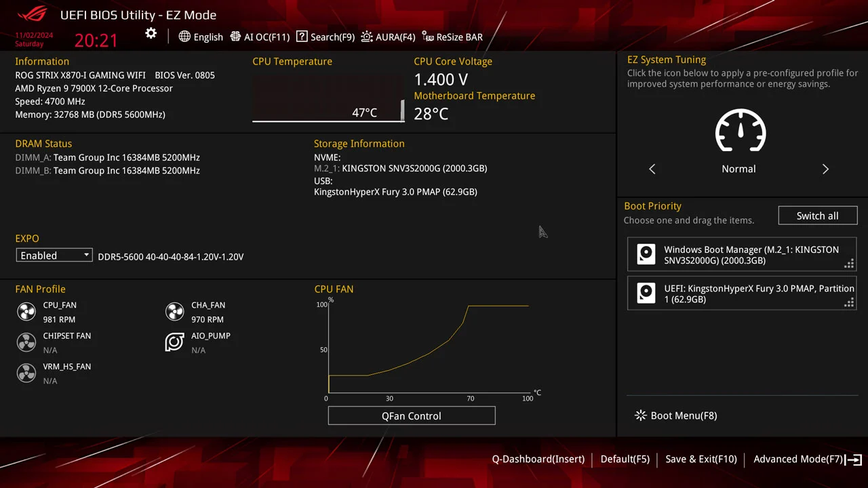Screen dimensions: 868x488
Task: Click the left arrow in EZ System Tuning
Action: (x=652, y=169)
